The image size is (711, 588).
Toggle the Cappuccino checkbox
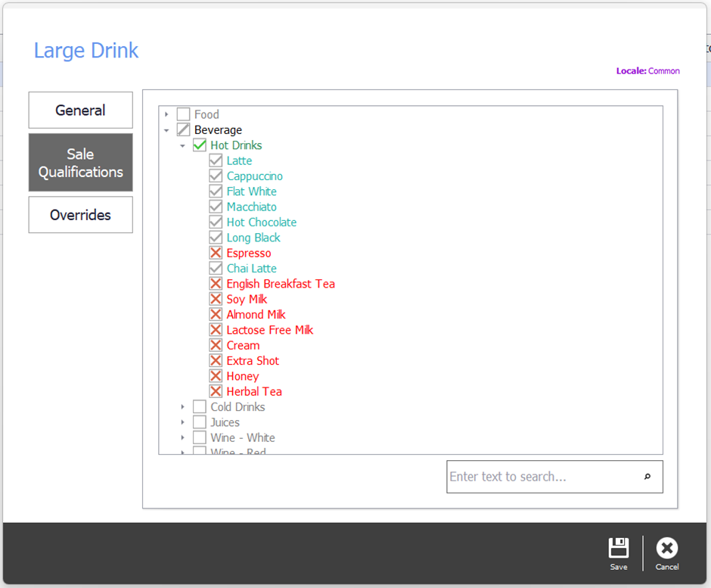pyautogui.click(x=216, y=176)
